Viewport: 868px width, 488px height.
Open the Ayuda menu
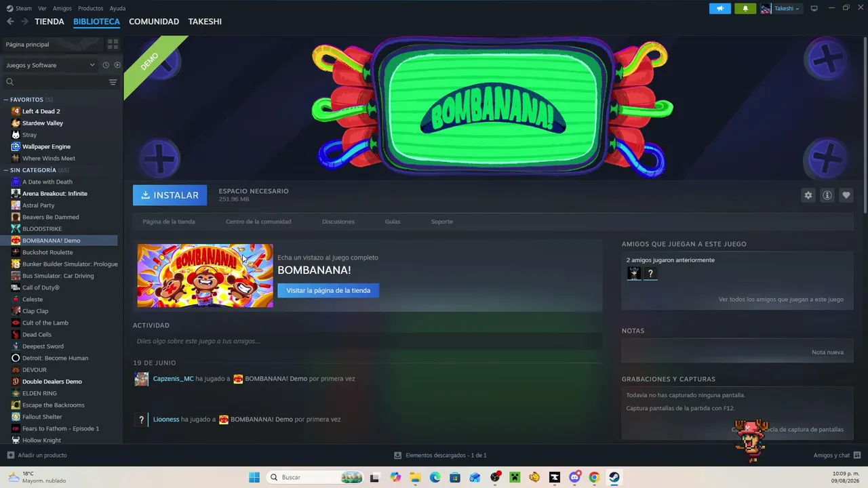pyautogui.click(x=117, y=8)
